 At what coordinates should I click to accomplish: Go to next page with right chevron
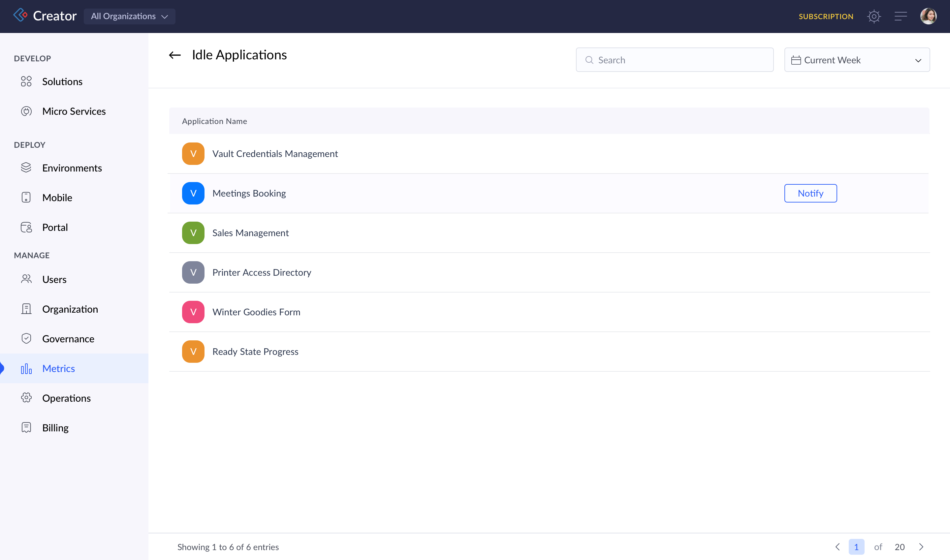tap(921, 547)
